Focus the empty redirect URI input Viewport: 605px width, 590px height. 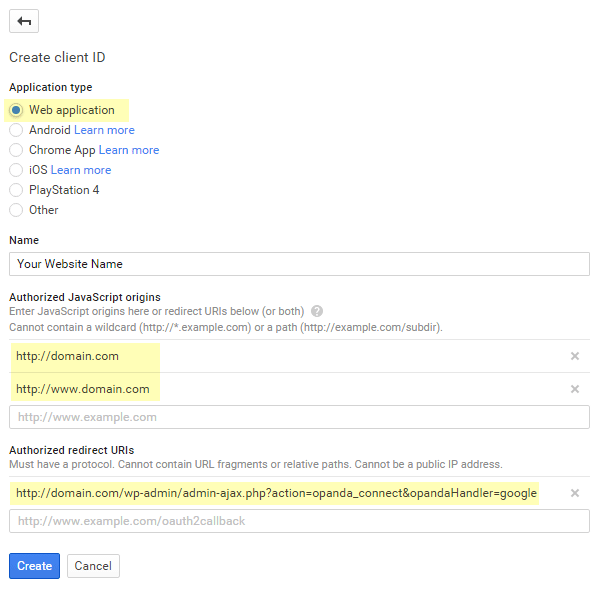click(x=299, y=521)
